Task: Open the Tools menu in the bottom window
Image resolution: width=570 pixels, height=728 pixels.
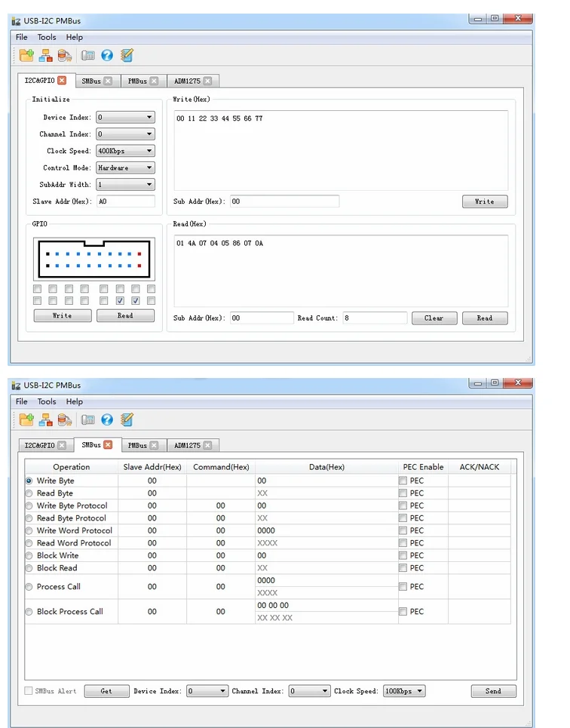Action: point(47,401)
